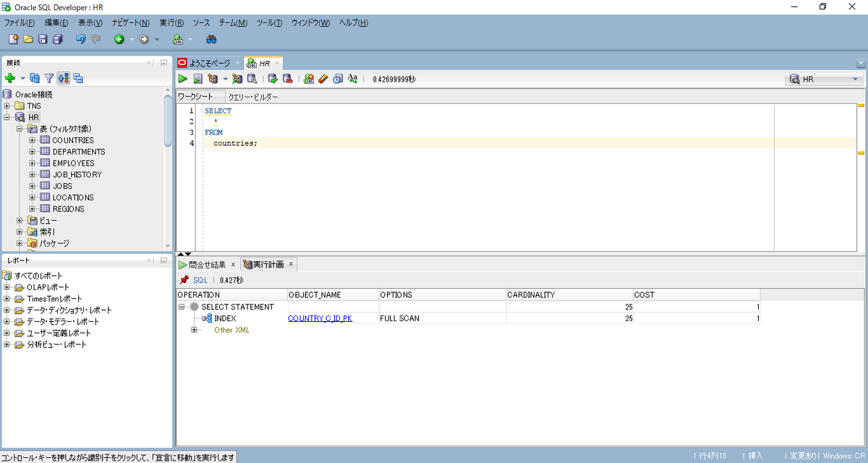Expand the Other XML plan node
This screenshot has width=868, height=463.
click(x=194, y=330)
